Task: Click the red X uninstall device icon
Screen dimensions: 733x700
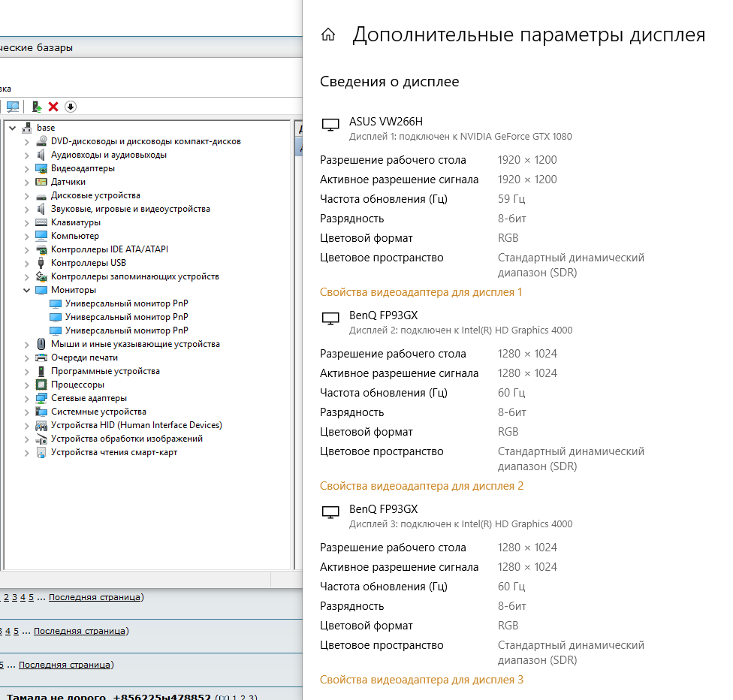Action: (x=53, y=107)
